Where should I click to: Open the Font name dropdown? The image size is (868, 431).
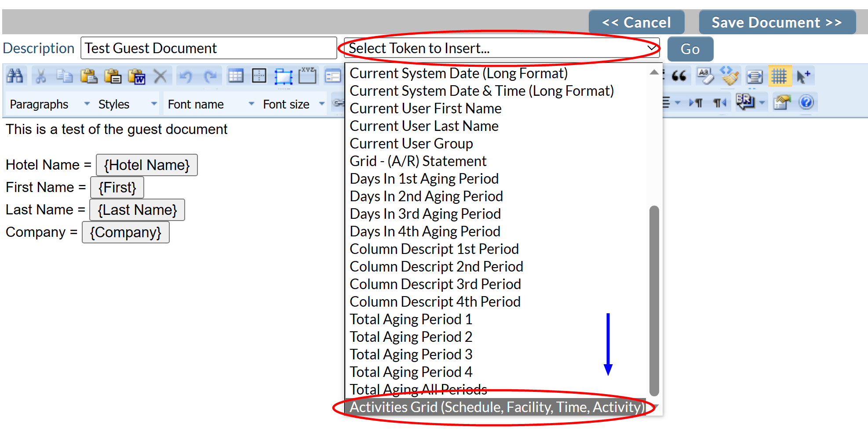coord(211,104)
